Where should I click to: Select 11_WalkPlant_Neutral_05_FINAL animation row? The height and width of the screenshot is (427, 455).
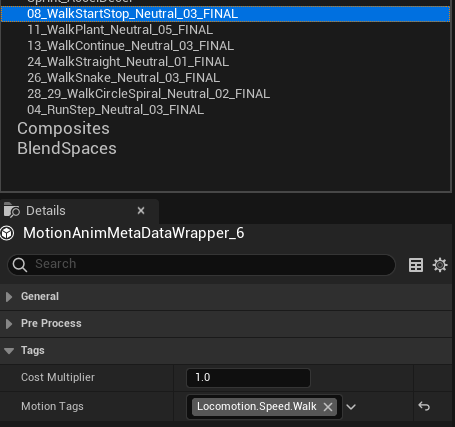[225, 30]
